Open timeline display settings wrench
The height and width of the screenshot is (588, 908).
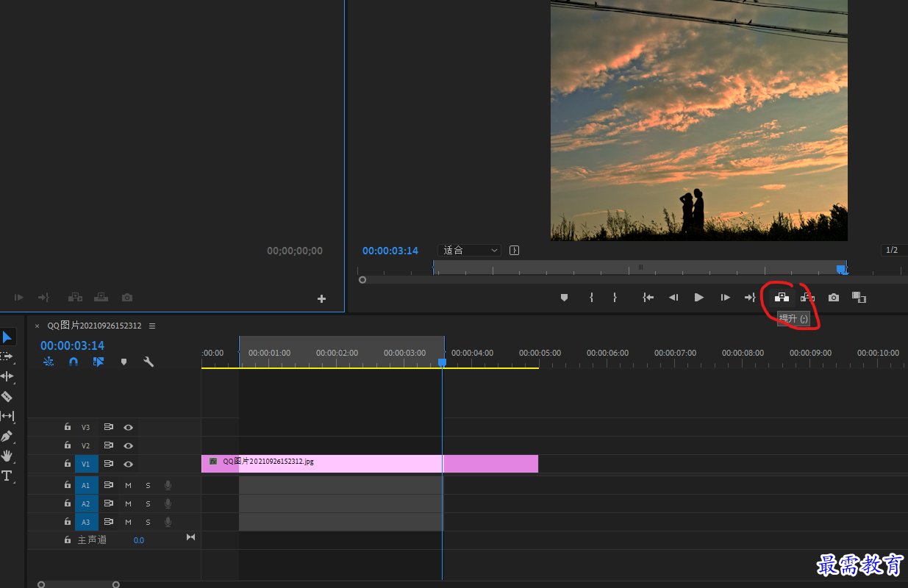pos(149,362)
